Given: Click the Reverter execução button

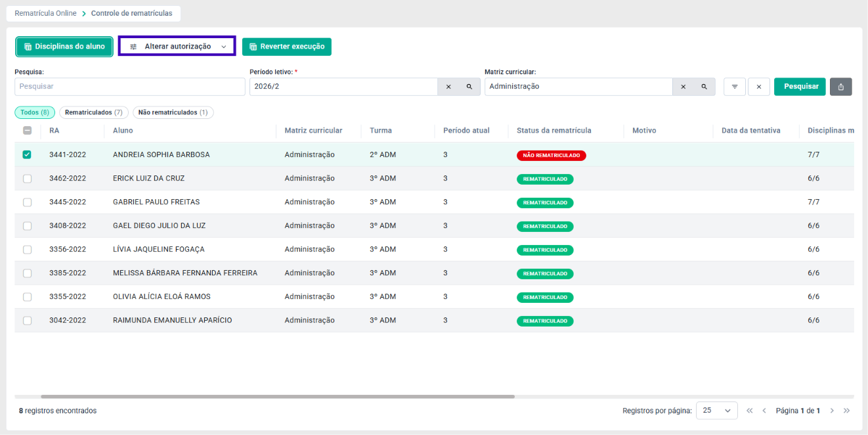Looking at the screenshot, I should (x=287, y=47).
